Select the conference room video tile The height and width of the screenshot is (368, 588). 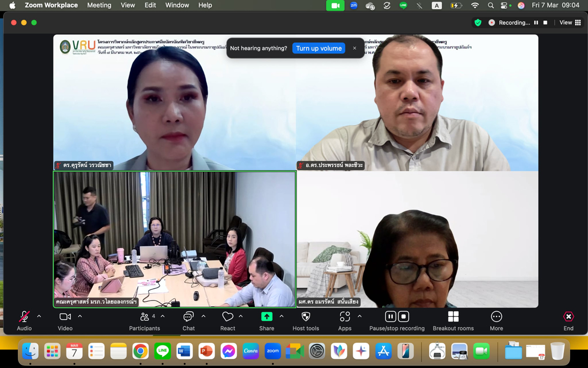coord(175,239)
